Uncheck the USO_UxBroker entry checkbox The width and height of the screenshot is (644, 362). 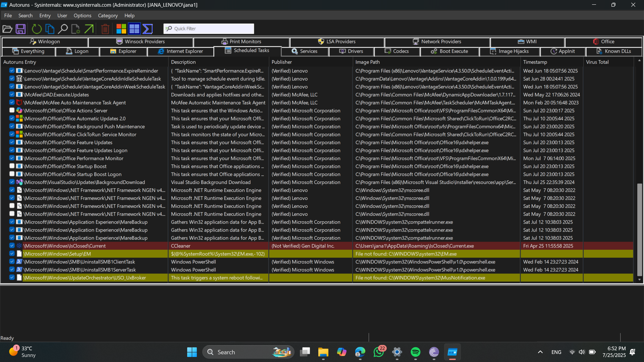12,278
